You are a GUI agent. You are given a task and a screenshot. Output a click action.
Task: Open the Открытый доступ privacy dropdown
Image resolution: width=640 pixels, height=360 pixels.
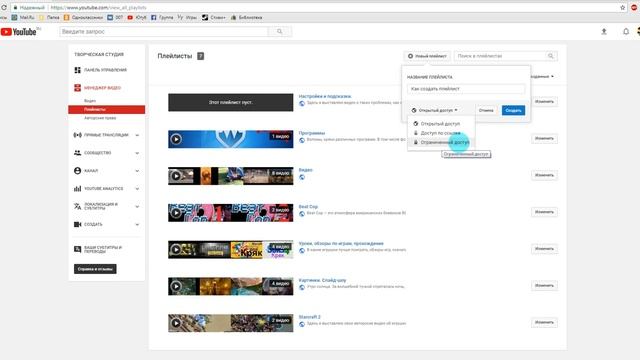(x=434, y=110)
